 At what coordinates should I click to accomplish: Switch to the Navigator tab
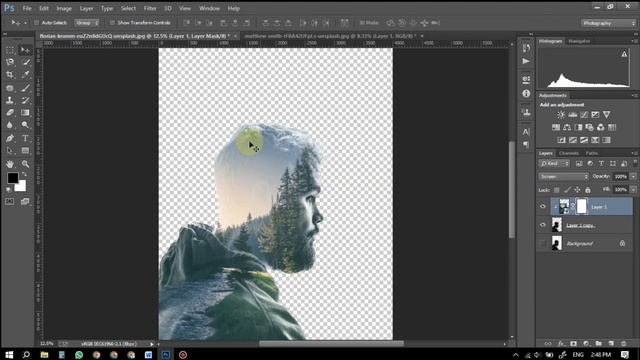coord(579,41)
